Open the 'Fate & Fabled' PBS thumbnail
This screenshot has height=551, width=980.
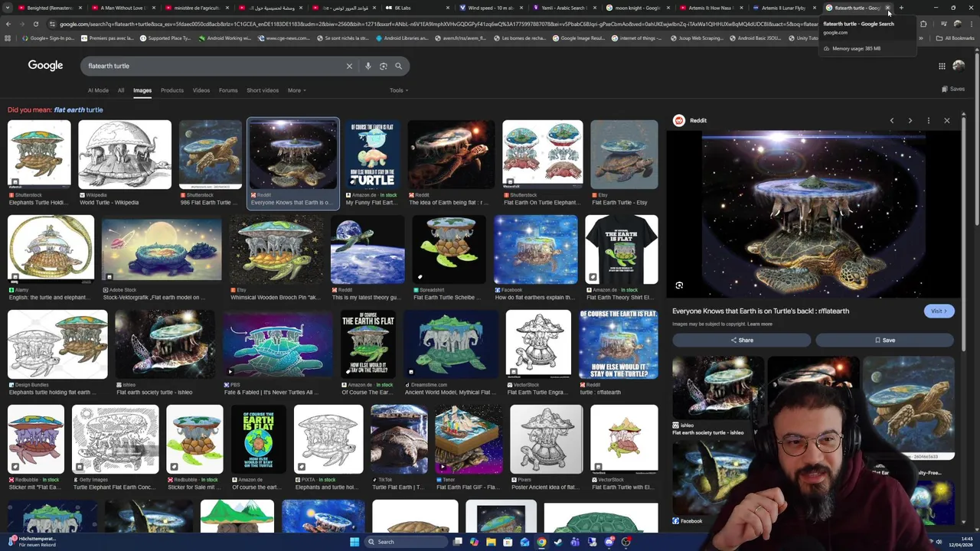click(x=278, y=344)
